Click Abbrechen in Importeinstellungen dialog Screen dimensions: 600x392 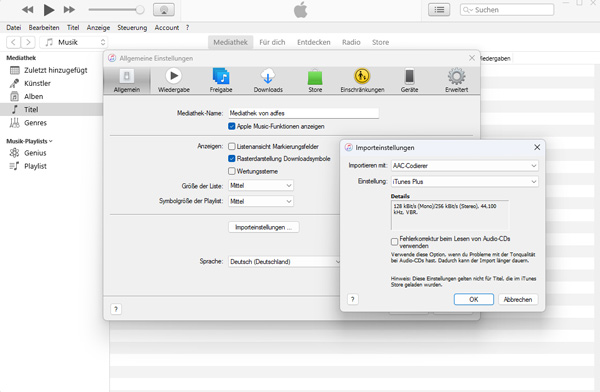coord(518,299)
